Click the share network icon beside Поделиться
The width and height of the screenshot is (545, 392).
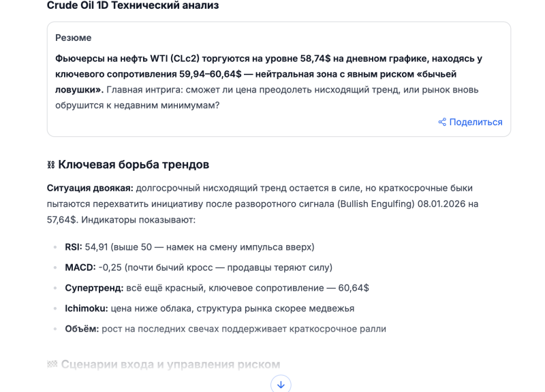click(442, 122)
